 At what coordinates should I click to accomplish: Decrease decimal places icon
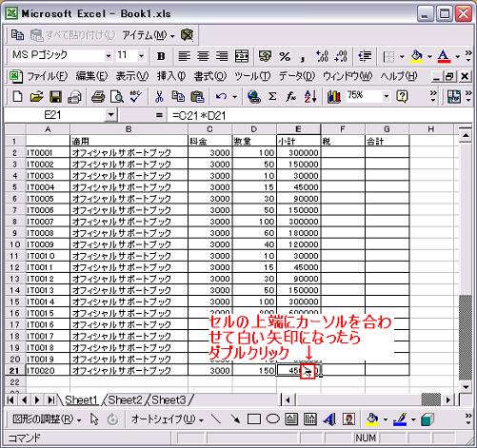(341, 56)
